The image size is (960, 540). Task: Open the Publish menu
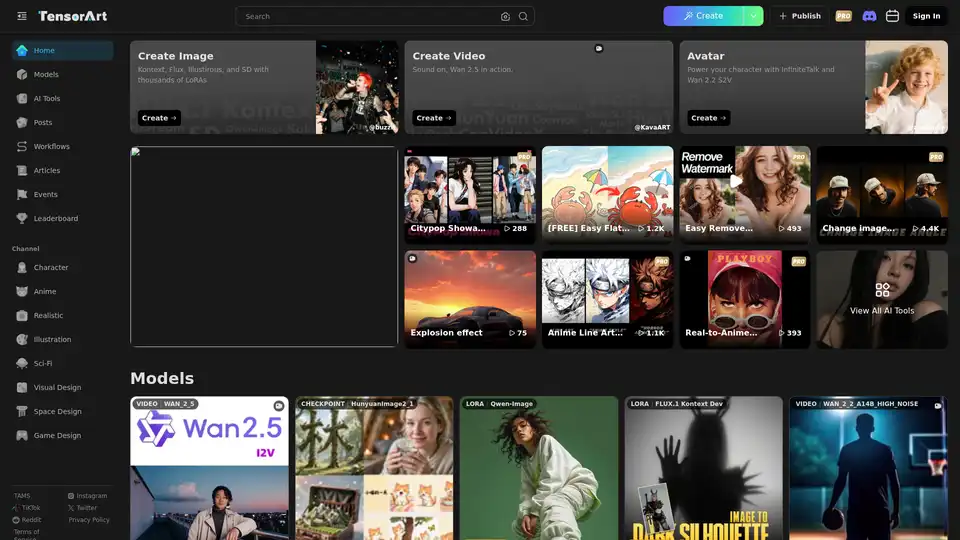click(x=799, y=16)
